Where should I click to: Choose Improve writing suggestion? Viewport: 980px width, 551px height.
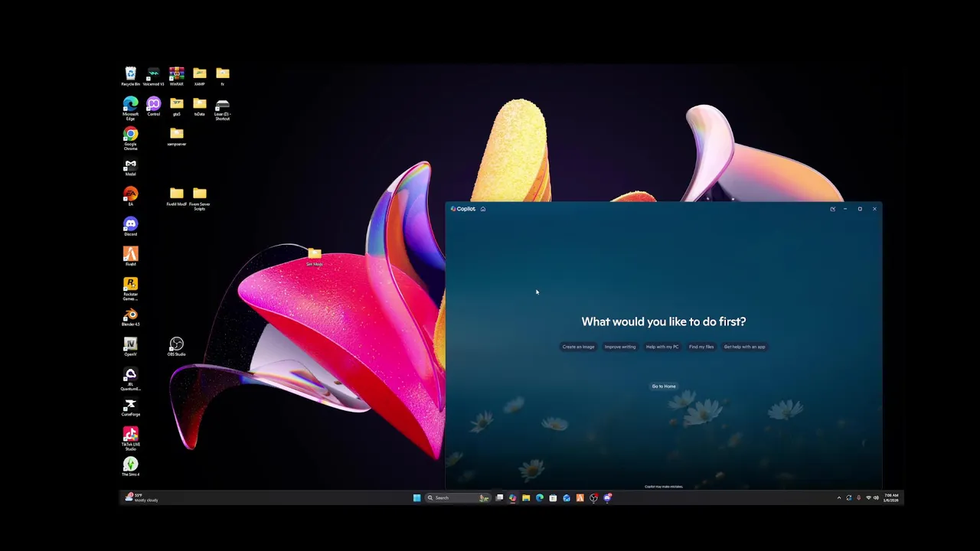point(620,347)
